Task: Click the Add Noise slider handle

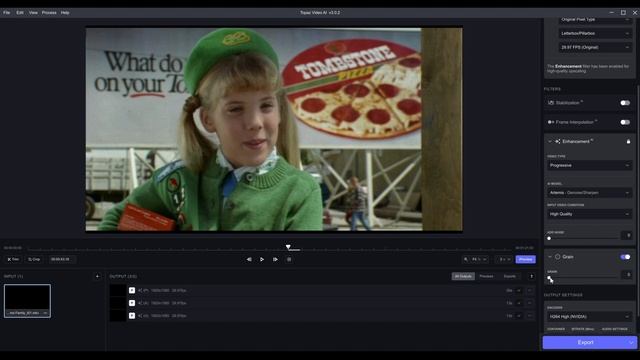Action: (x=549, y=238)
